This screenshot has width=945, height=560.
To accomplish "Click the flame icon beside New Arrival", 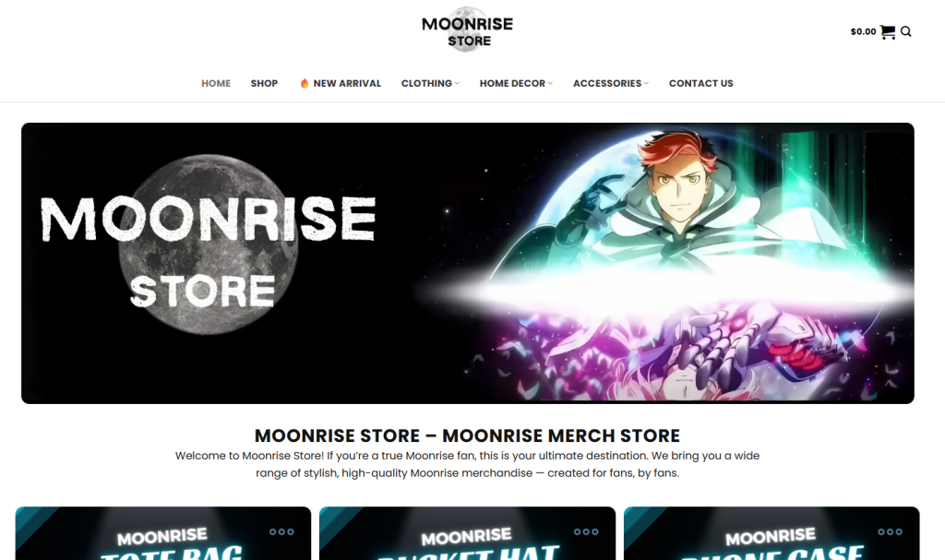I will [305, 83].
